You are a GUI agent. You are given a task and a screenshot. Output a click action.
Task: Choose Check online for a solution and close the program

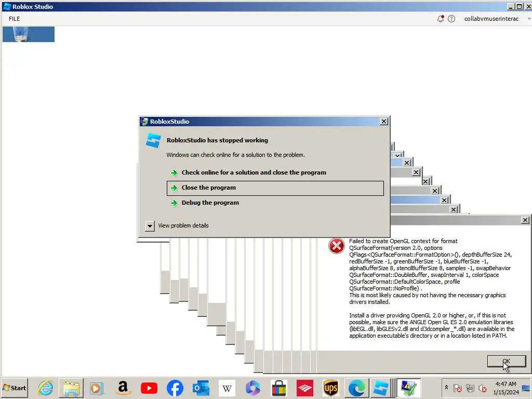(x=275, y=172)
